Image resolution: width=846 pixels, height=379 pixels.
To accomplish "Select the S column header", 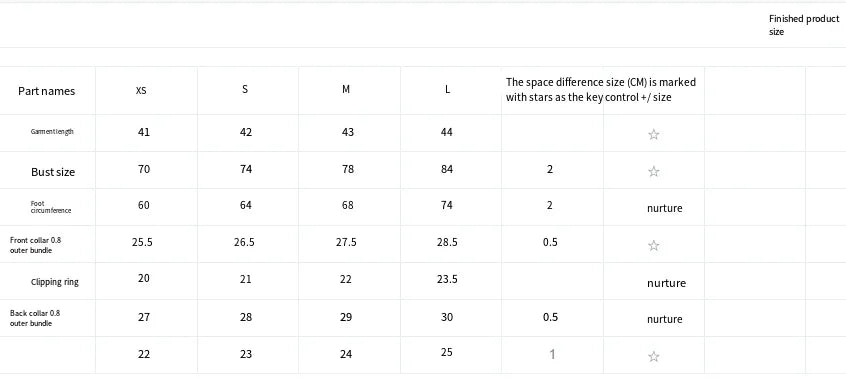I will [245, 89].
